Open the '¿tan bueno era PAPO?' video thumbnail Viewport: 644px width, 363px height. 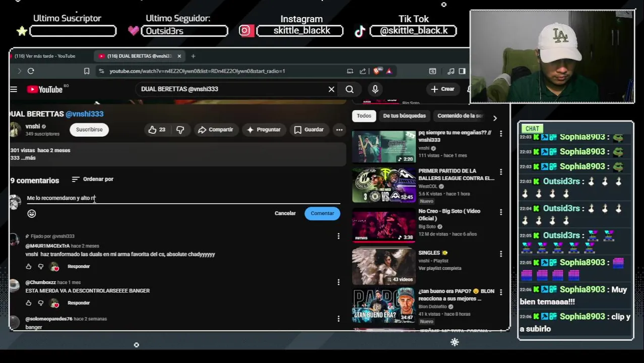point(384,306)
